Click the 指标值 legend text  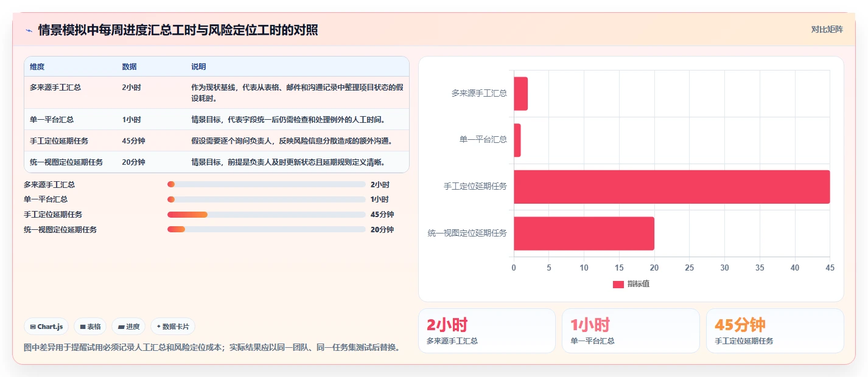639,285
